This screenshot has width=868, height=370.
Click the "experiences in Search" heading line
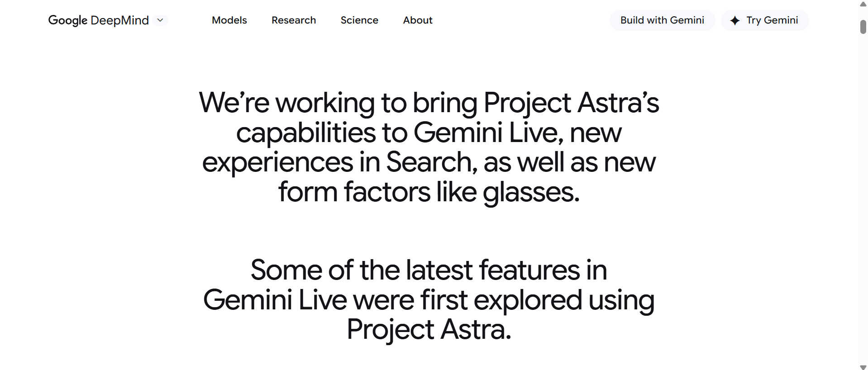coord(429,162)
